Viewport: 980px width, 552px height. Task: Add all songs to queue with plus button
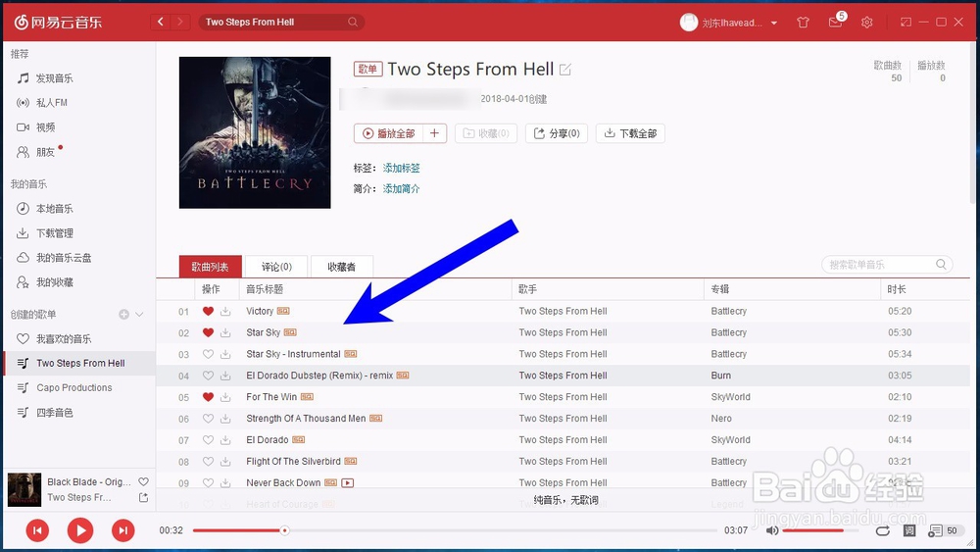(x=434, y=133)
